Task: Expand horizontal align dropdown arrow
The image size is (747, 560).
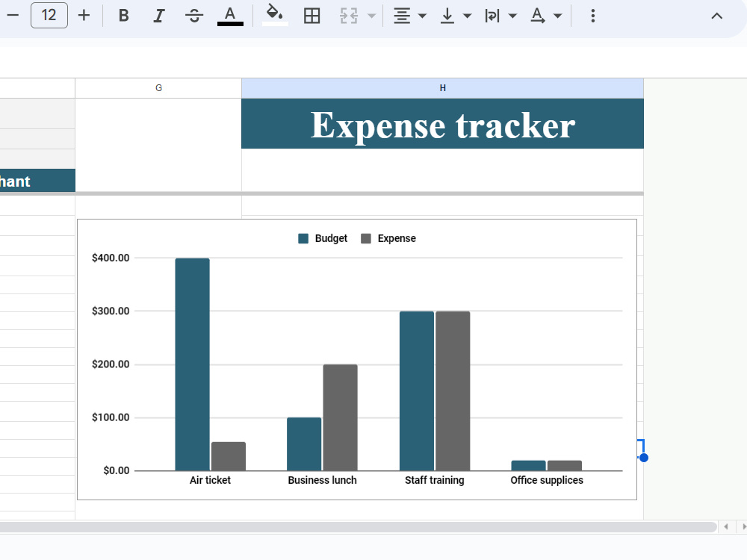Action: (x=422, y=16)
